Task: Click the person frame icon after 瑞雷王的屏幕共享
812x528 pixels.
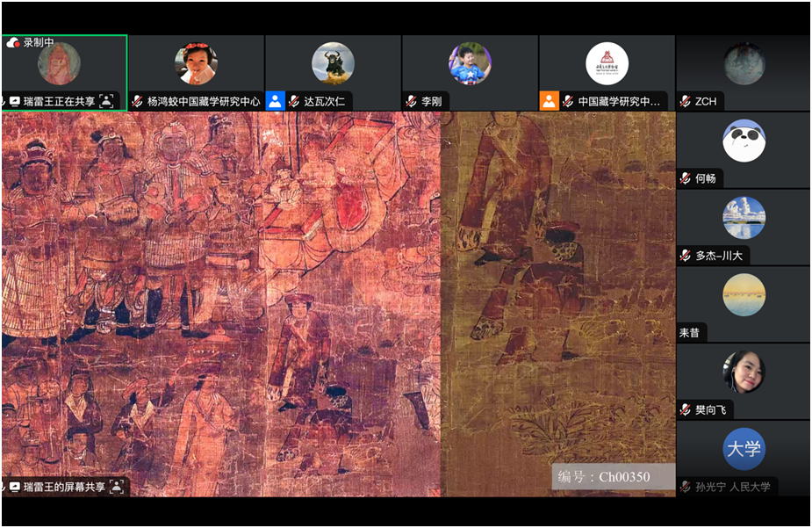Action: click(x=118, y=487)
